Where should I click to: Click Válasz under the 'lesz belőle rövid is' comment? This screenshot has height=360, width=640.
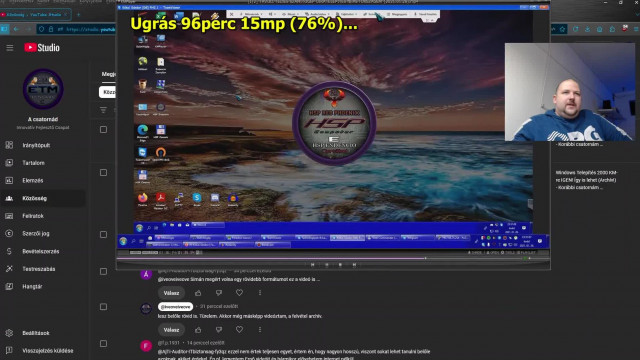click(171, 330)
